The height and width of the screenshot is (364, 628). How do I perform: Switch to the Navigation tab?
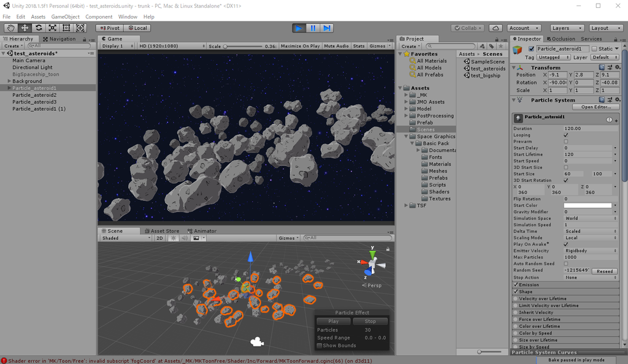tap(59, 39)
